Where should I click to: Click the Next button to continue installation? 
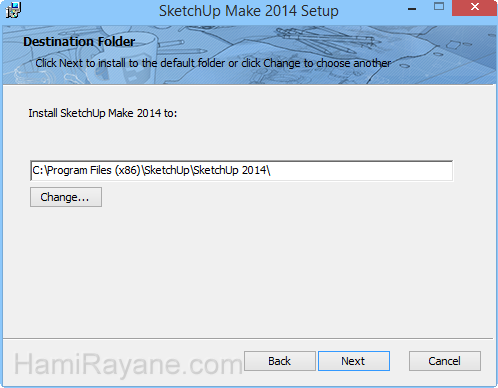point(354,361)
